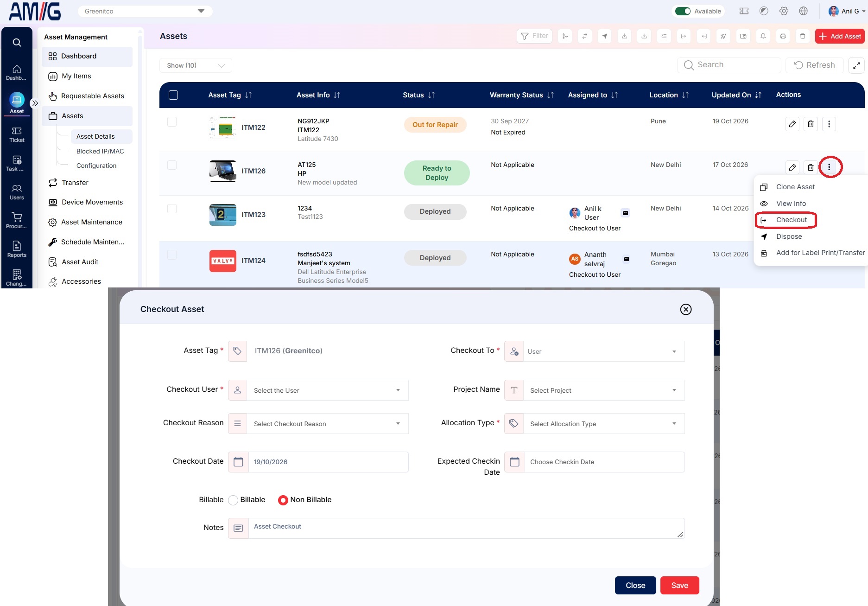
Task: Open the Reports module in sidebar
Action: point(17,249)
